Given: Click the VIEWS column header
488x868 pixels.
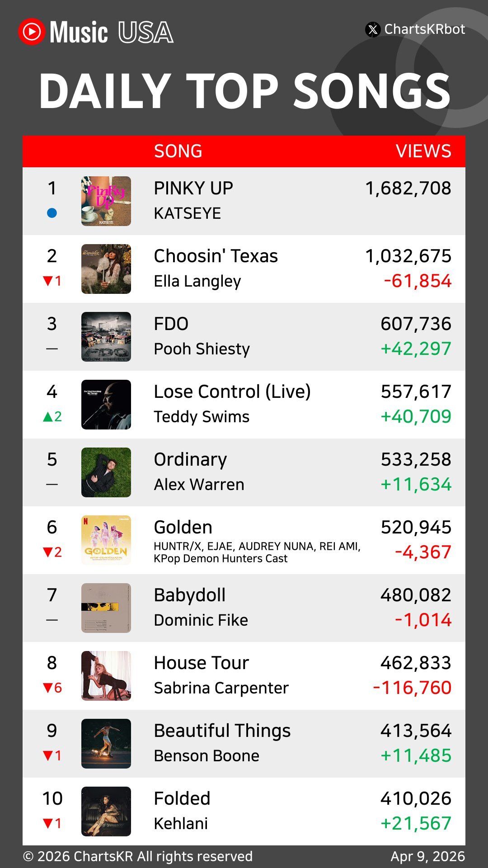Looking at the screenshot, I should (423, 151).
